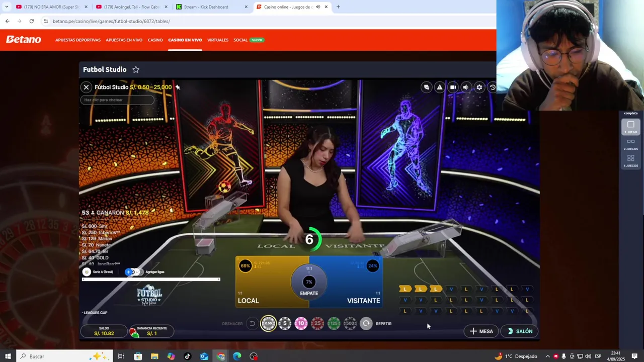Open the live chat panel icon
Viewport: 644px width, 362px height.
[427, 87]
